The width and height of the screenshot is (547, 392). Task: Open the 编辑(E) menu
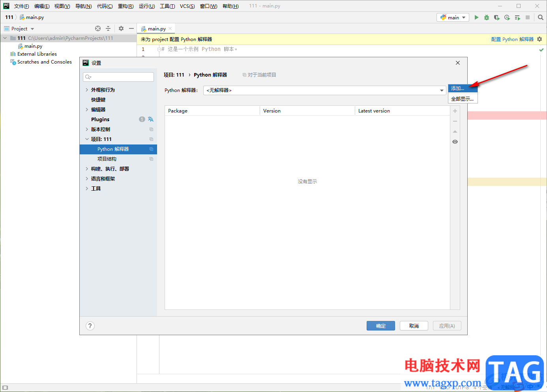pyautogui.click(x=42, y=6)
